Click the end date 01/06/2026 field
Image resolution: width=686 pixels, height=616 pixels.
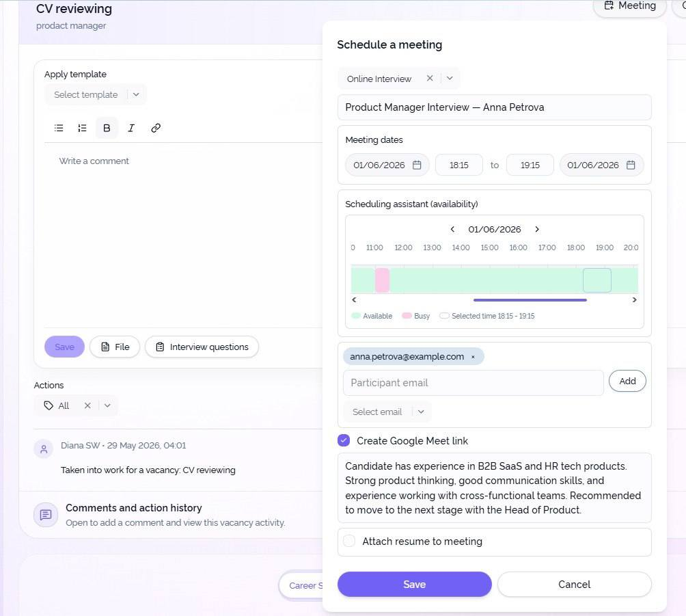point(601,165)
